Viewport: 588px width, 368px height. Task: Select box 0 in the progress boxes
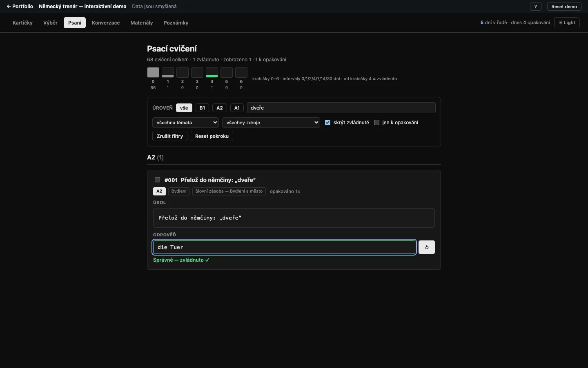(153, 72)
